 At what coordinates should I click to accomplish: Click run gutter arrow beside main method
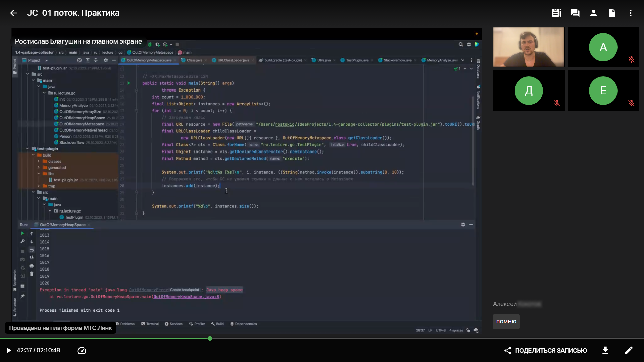[x=129, y=83]
